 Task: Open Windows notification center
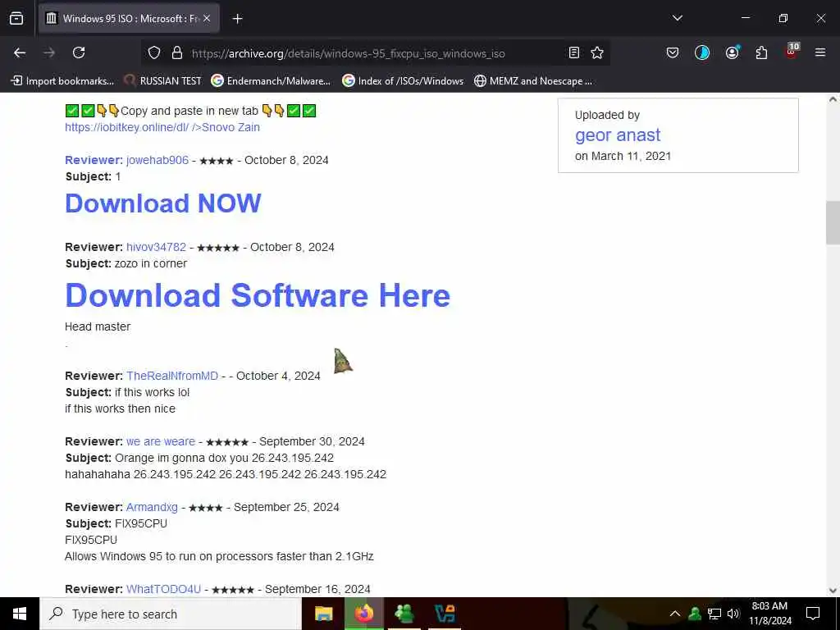[813, 614]
